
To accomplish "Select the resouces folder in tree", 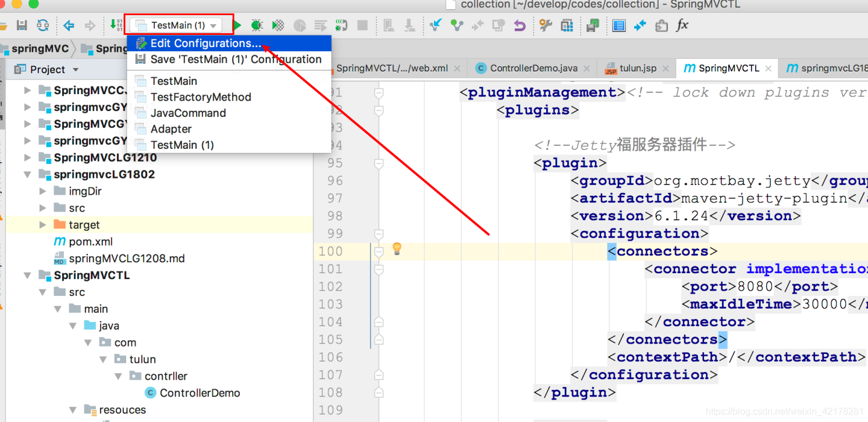I will point(122,410).
